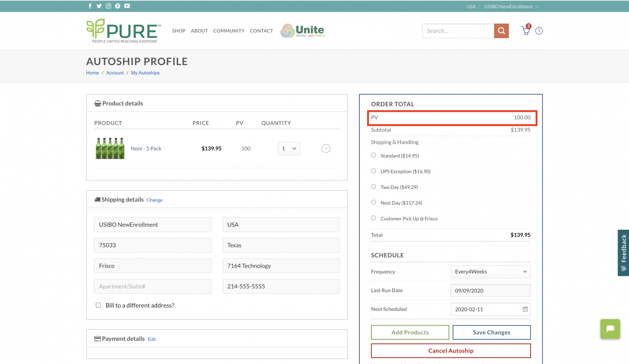Expand the USIBO NewEnrollment account menu
629x364 pixels.
click(511, 6)
